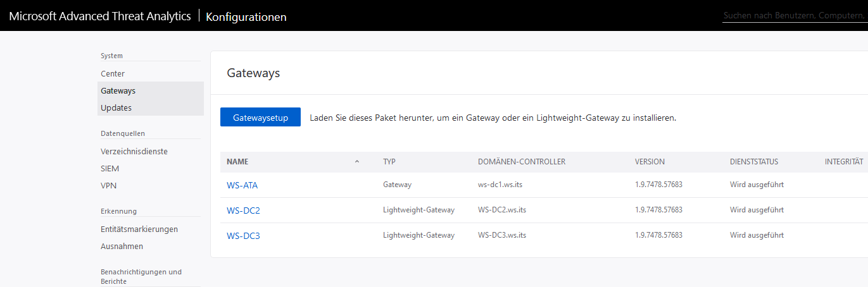
Task: Open the VPN configuration
Action: point(108,186)
